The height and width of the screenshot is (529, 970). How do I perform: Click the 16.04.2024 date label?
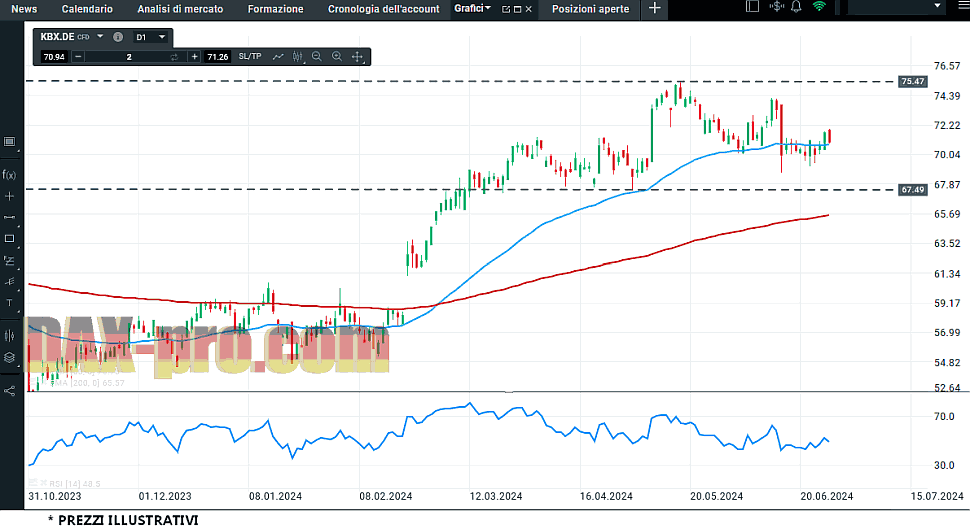606,496
